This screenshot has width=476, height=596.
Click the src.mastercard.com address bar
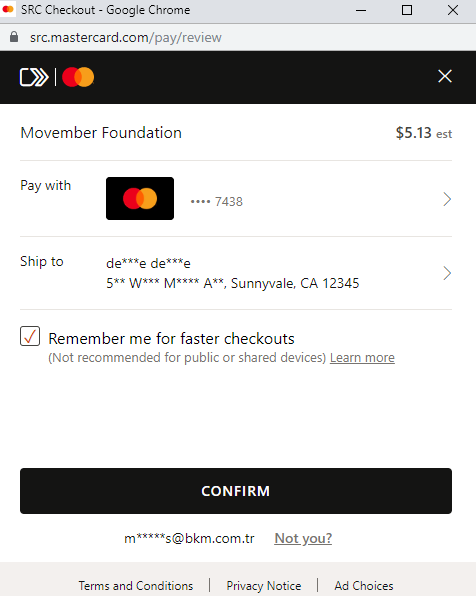click(x=125, y=37)
